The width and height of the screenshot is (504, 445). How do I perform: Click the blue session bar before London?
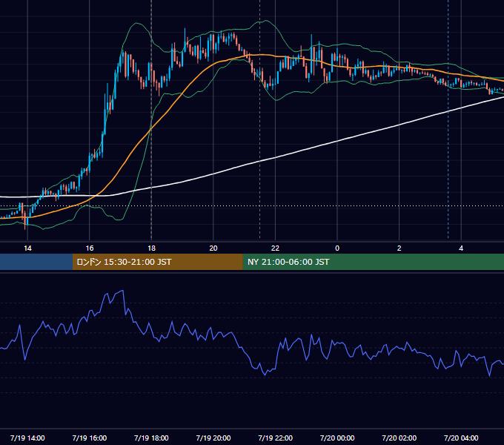pyautogui.click(x=36, y=262)
